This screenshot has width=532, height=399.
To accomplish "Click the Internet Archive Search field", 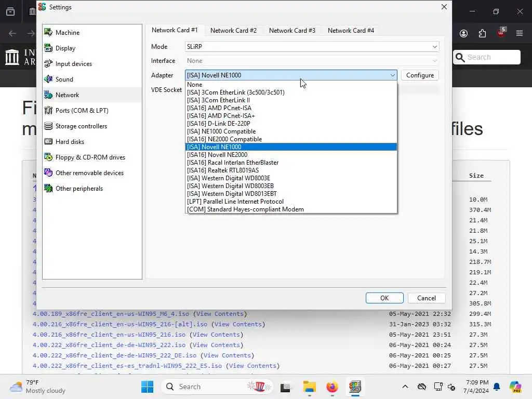I will 486,57.
